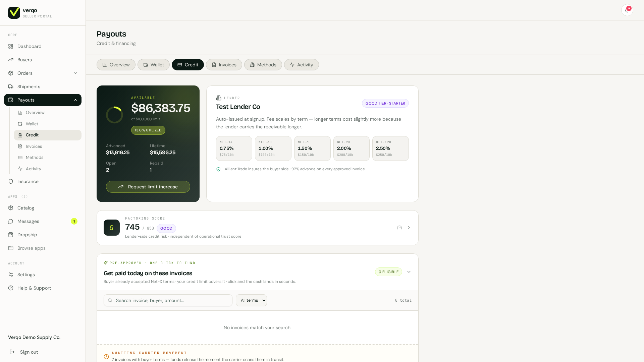The image size is (644, 362).
Task: Click the Insurance shield icon in sidebar
Action: (x=11, y=181)
